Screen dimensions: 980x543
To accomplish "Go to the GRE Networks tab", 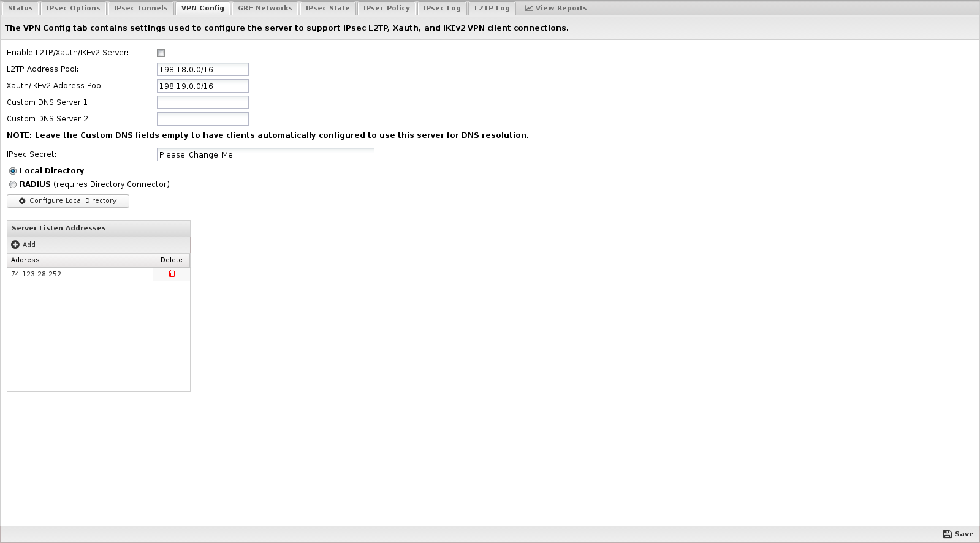I will click(x=265, y=8).
